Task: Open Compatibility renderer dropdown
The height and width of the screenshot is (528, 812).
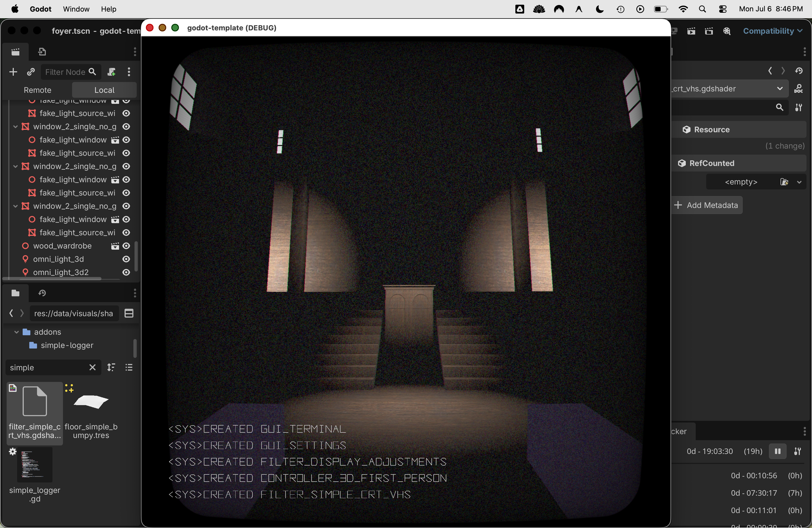Action: (x=773, y=31)
